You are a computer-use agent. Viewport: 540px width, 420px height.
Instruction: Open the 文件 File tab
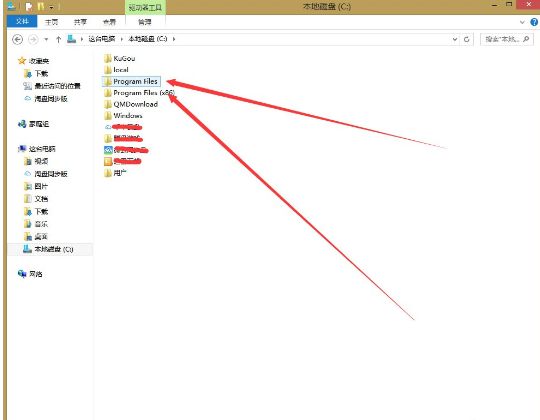click(22, 21)
